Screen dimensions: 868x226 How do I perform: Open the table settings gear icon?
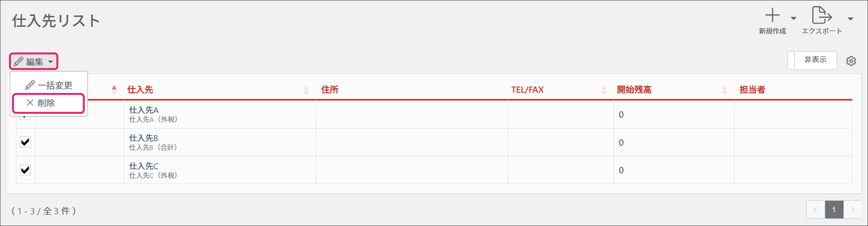point(851,61)
